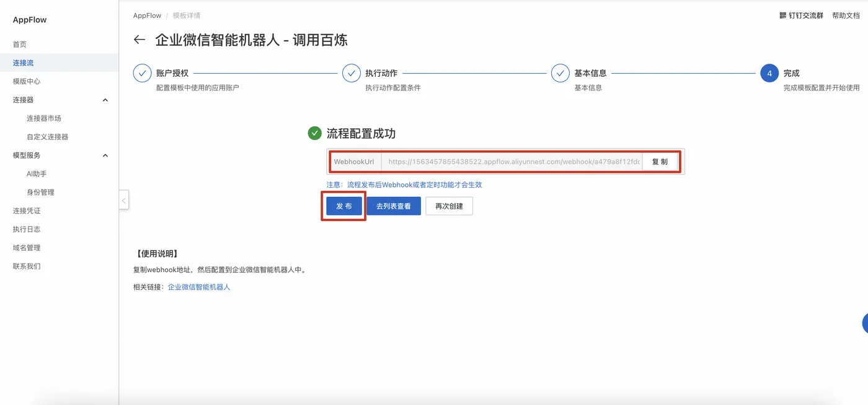868x405 pixels.
Task: Select 连接流 in the sidebar
Action: [24, 63]
